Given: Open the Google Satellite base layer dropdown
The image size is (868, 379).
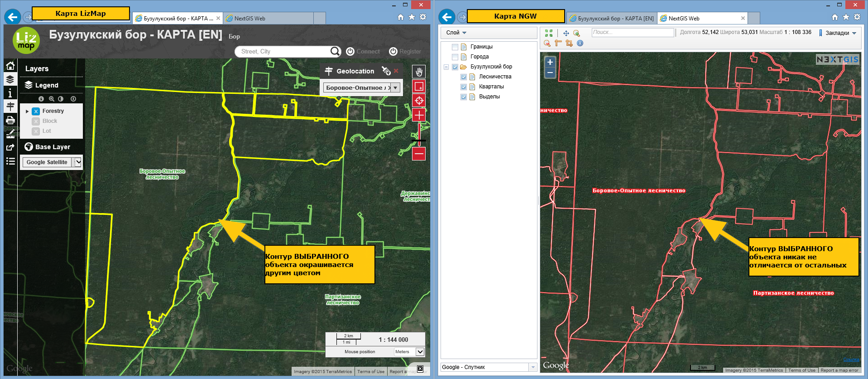Looking at the screenshot, I should [78, 162].
